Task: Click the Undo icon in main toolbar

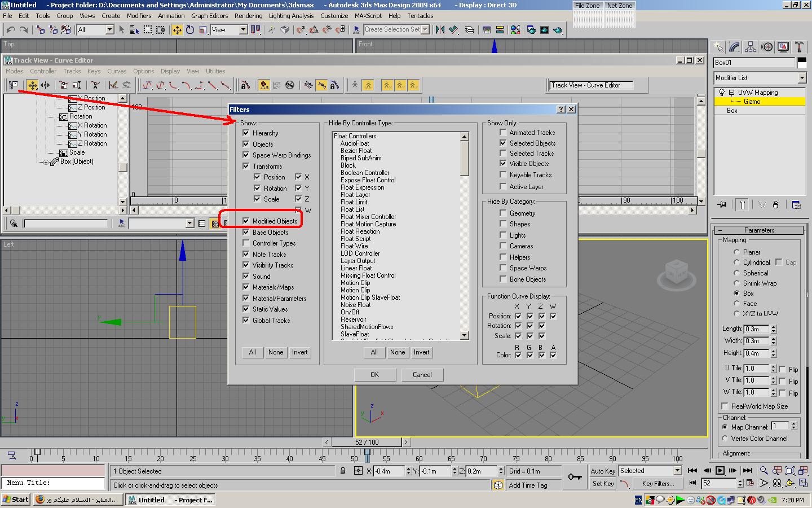Action: pos(10,30)
